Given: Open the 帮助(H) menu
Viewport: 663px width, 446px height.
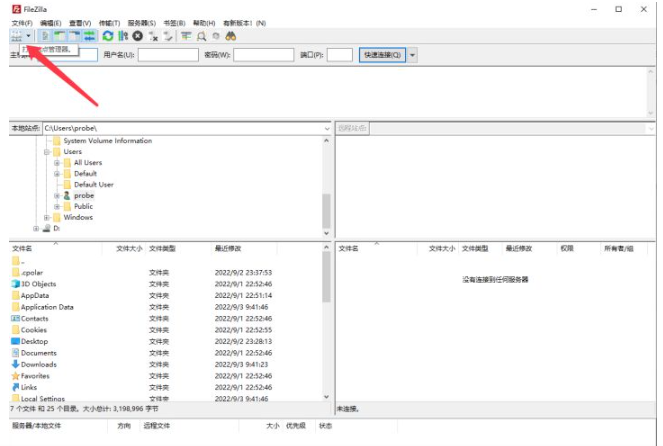Looking at the screenshot, I should 204,23.
